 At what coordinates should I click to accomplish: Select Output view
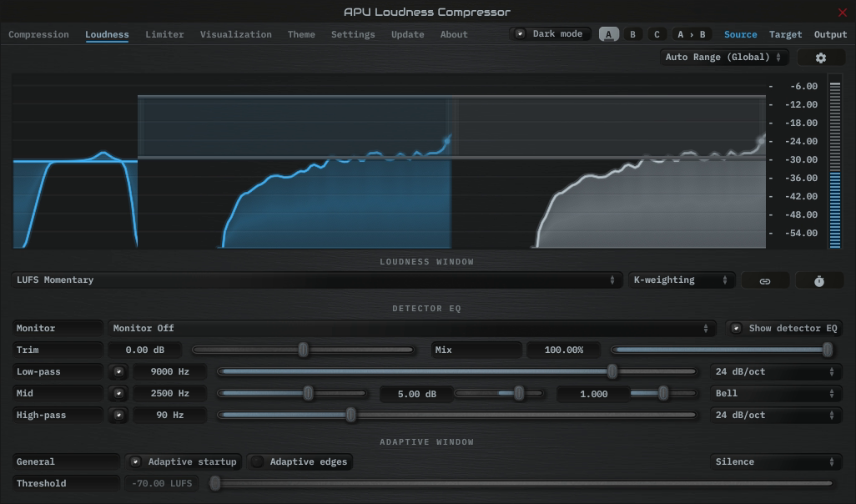(830, 34)
